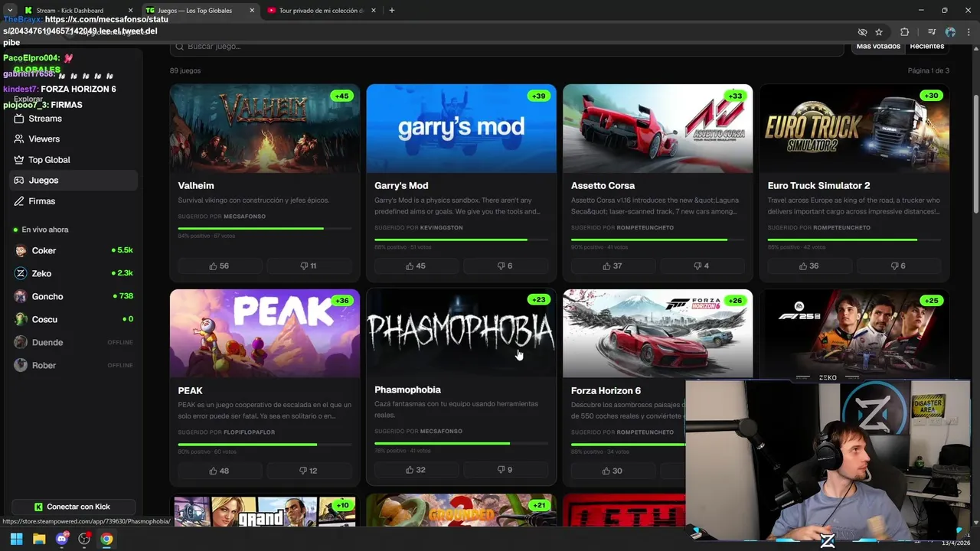Go to Viewers in the sidebar
Viewport: 980px width, 551px height.
pyautogui.click(x=73, y=139)
